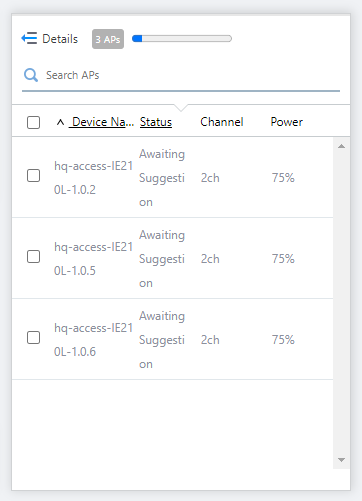Viewport: 362px width, 501px height.
Task: Click the Power column header
Action: pos(287,122)
